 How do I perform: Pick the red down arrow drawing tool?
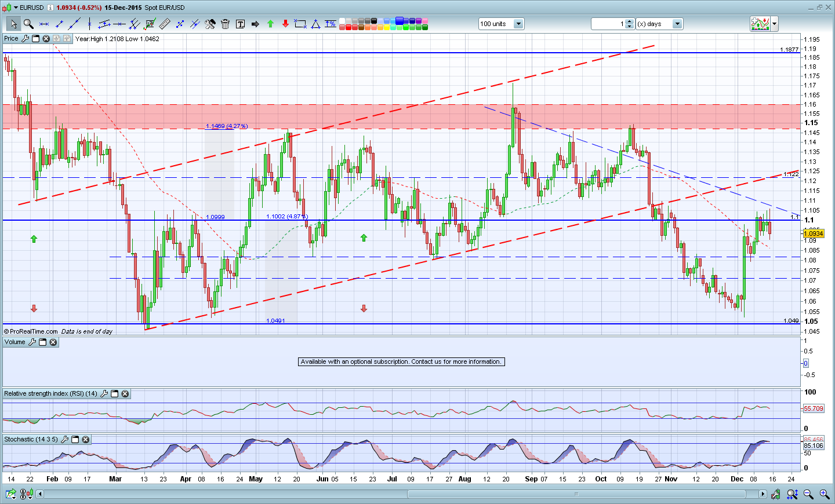click(x=285, y=24)
